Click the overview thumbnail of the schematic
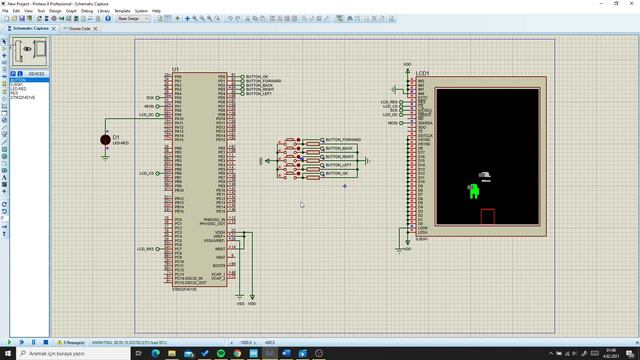Screen dimensions: 640x360 click(x=29, y=51)
